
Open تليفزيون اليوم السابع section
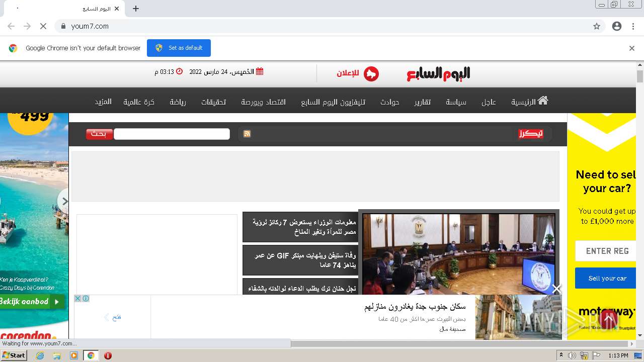[x=333, y=102]
